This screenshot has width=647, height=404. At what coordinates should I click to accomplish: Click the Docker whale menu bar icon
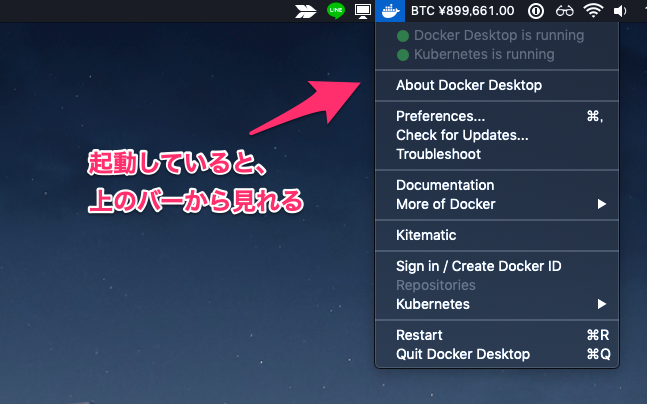390,11
